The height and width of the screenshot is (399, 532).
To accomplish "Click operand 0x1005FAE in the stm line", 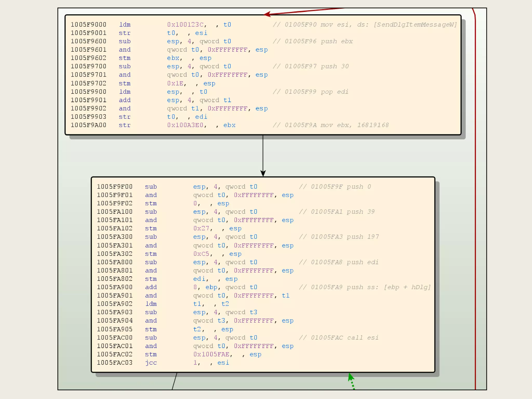I will [x=211, y=354].
